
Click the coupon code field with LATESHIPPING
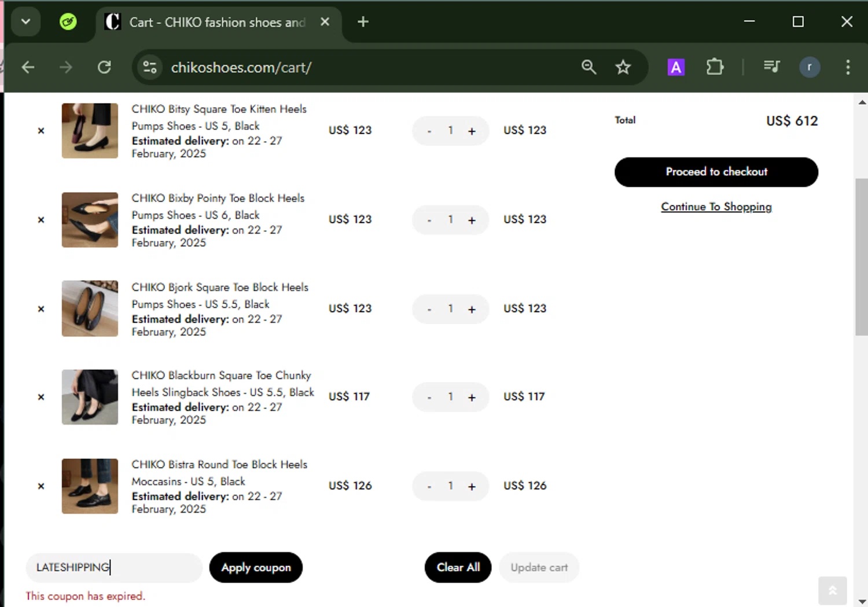pyautogui.click(x=114, y=568)
